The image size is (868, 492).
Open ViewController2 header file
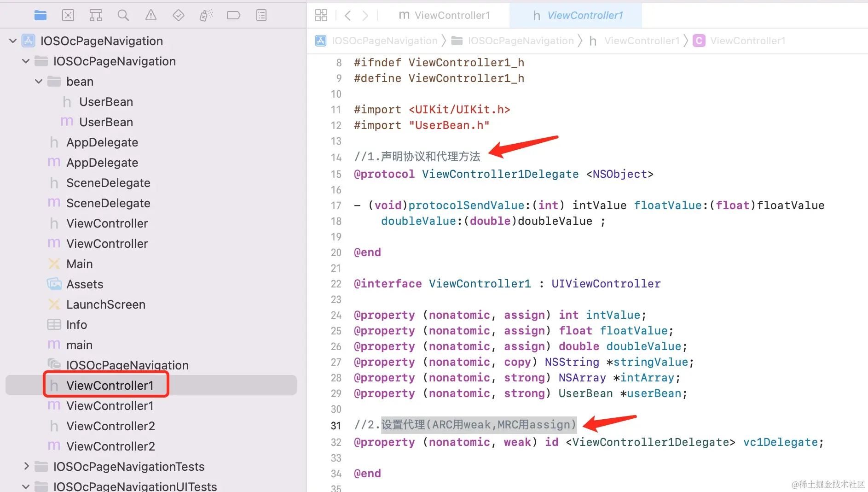110,426
